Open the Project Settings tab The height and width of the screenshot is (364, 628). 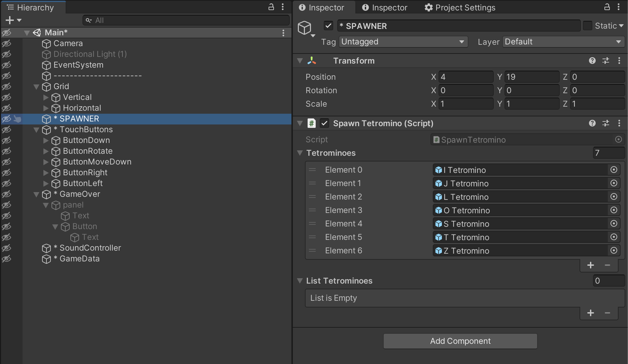tap(460, 7)
